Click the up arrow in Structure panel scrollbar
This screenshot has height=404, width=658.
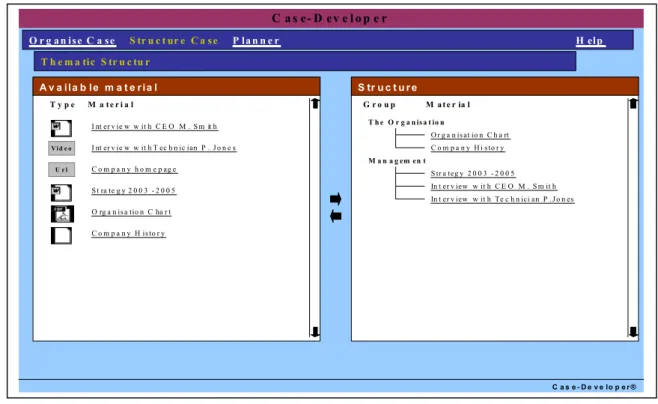pos(633,103)
